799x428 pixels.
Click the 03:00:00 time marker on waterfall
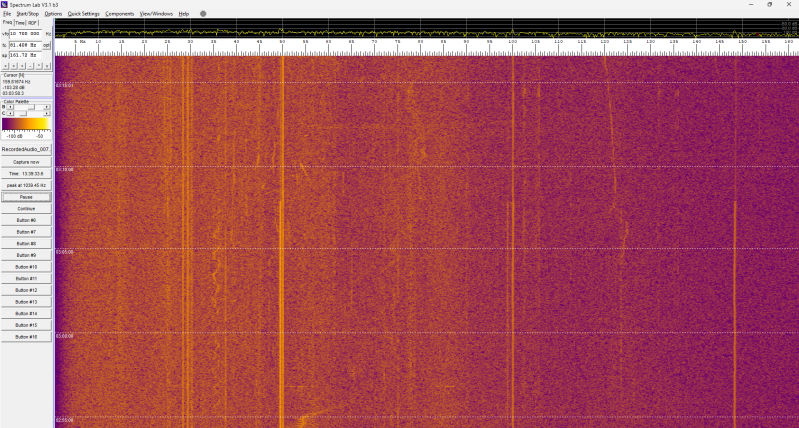coord(64,336)
